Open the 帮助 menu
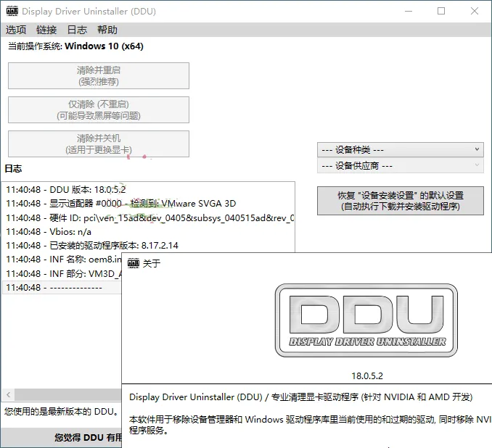492x448 pixels. [x=107, y=30]
